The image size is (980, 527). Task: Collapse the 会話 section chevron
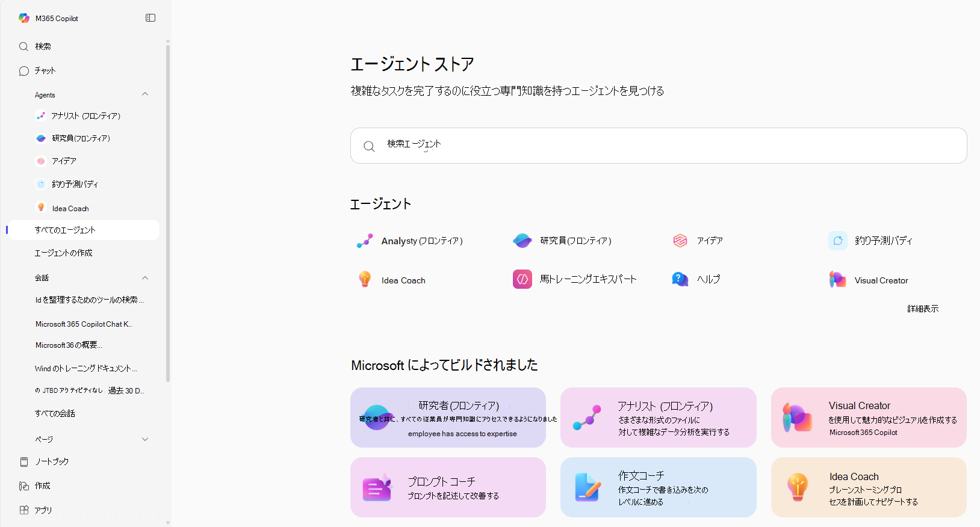[x=145, y=278]
